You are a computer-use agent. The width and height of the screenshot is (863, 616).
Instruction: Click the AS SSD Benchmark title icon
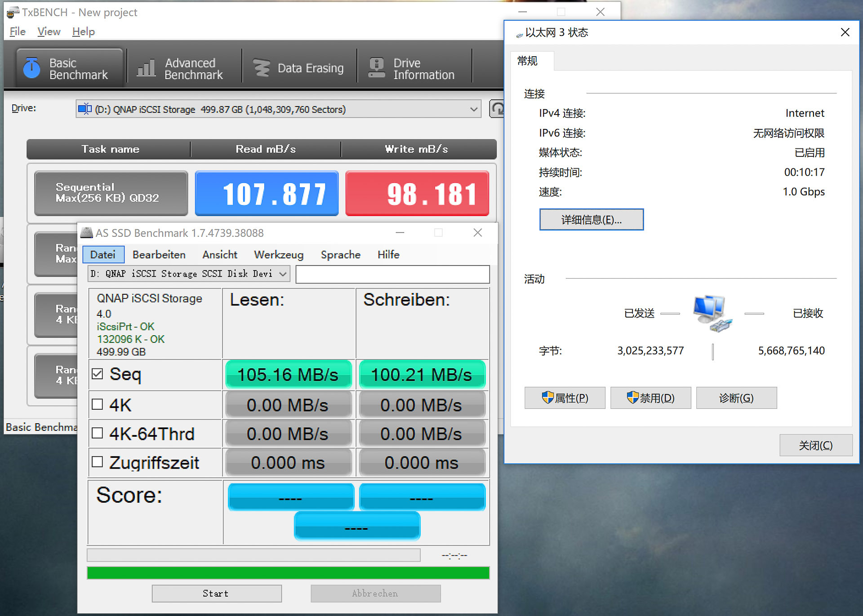click(x=86, y=233)
